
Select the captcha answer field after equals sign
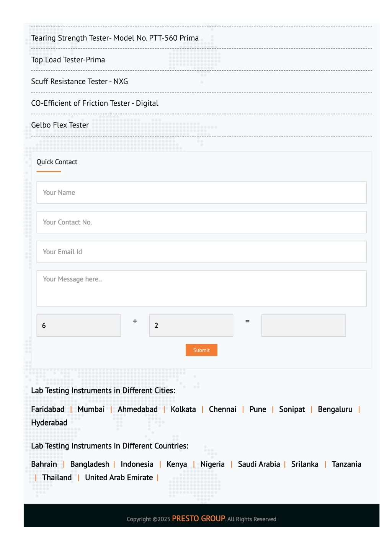304,326
